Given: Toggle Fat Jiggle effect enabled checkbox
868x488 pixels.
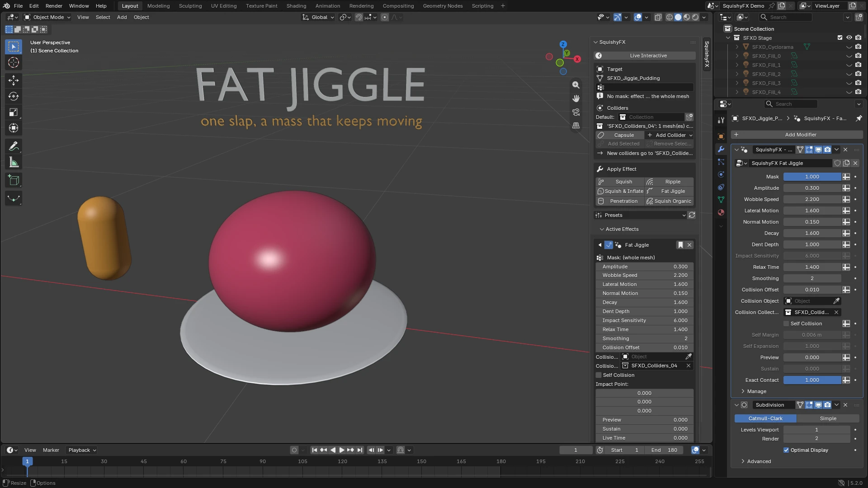Looking at the screenshot, I should [x=609, y=245].
